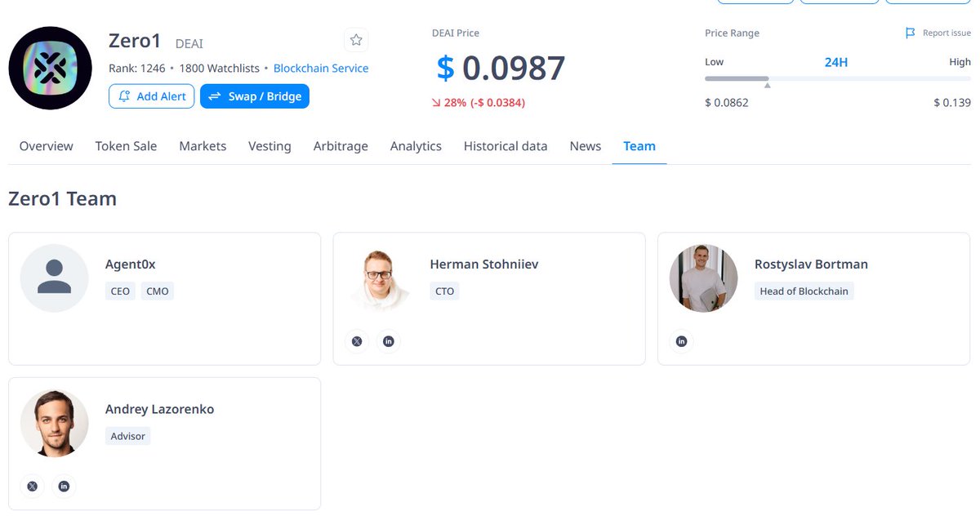Click the CTO role tag
Image resolution: width=980 pixels, height=520 pixels.
[445, 291]
